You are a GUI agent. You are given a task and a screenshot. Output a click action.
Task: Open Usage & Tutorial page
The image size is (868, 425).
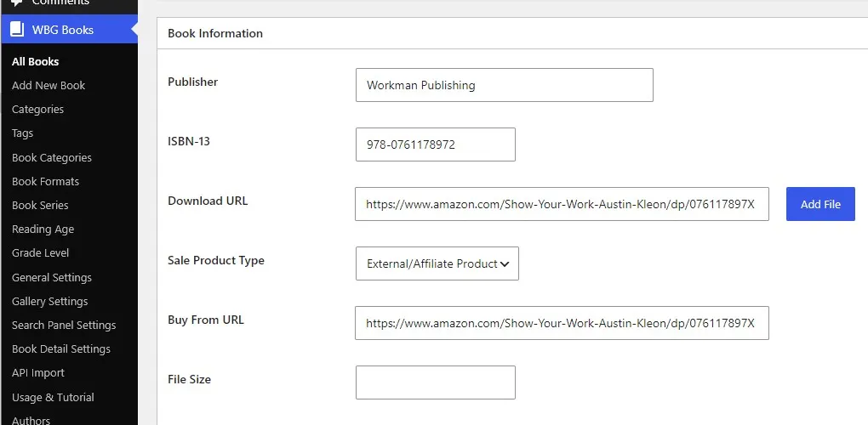[53, 397]
